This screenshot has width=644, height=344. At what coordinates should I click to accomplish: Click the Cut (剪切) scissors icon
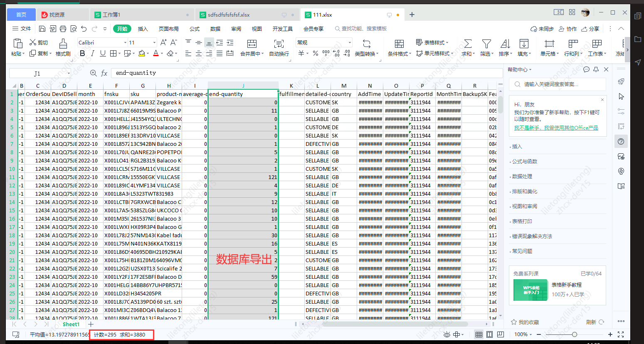pyautogui.click(x=33, y=42)
